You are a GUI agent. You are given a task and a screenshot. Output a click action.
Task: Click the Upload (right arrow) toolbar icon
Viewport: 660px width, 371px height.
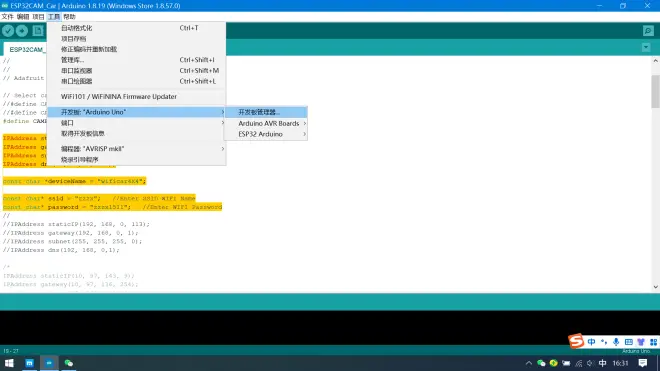(22, 31)
